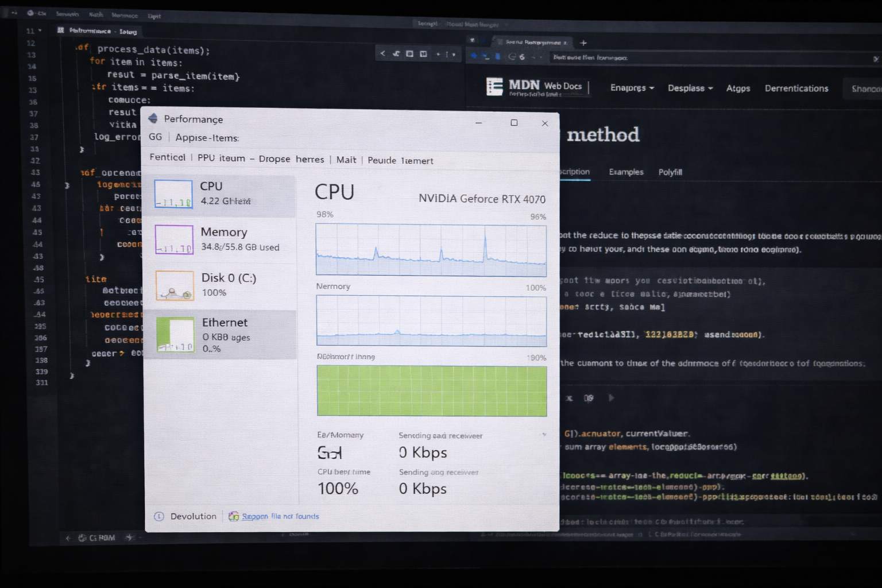
Task: Click the Shanco search field on MDN
Action: (x=864, y=89)
